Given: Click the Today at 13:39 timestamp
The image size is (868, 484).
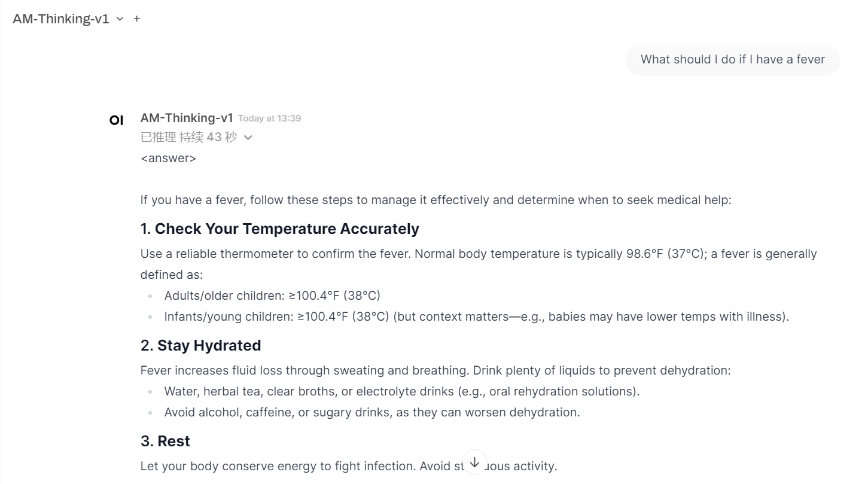Looking at the screenshot, I should coord(269,118).
